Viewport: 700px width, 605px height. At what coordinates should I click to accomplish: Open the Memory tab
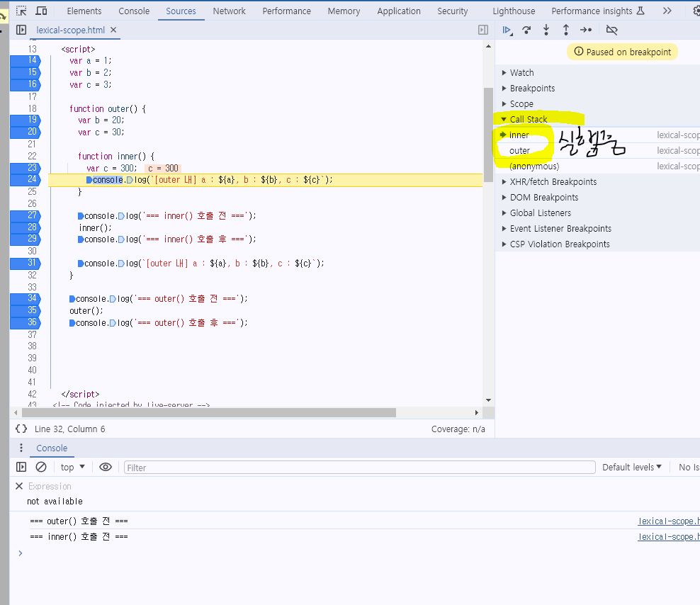coord(344,11)
